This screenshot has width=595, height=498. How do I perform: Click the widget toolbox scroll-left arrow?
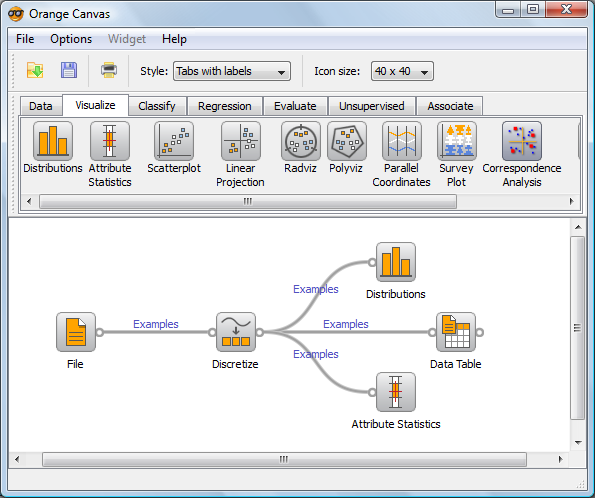29,201
